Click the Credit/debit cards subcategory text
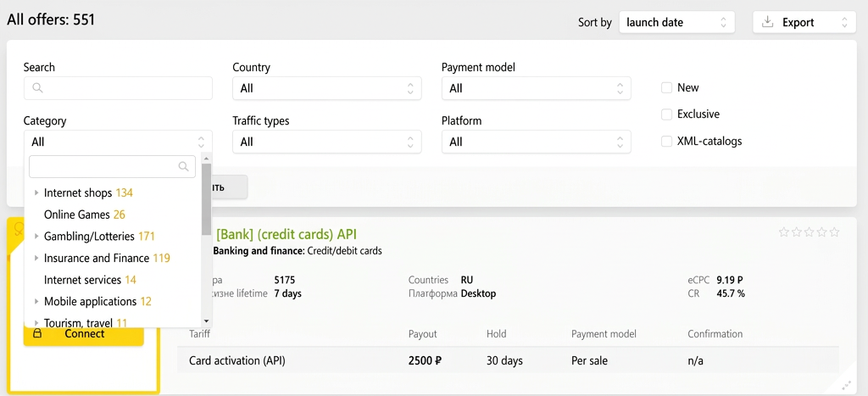The width and height of the screenshot is (868, 396). [344, 251]
